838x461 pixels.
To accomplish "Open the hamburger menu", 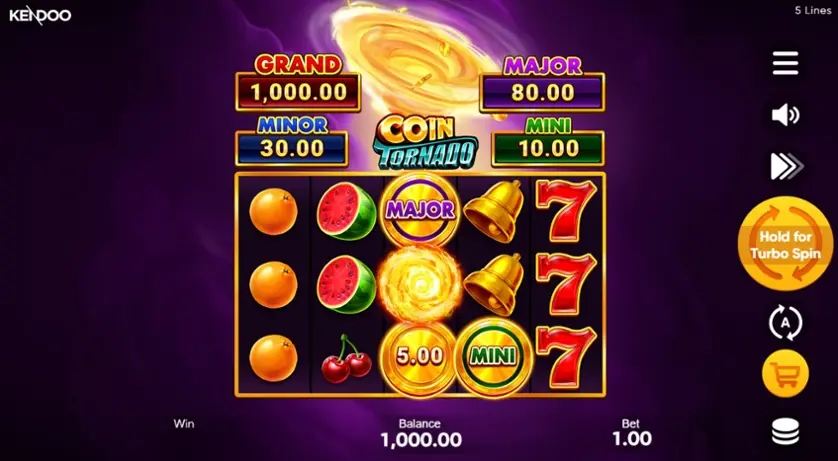I will point(785,63).
